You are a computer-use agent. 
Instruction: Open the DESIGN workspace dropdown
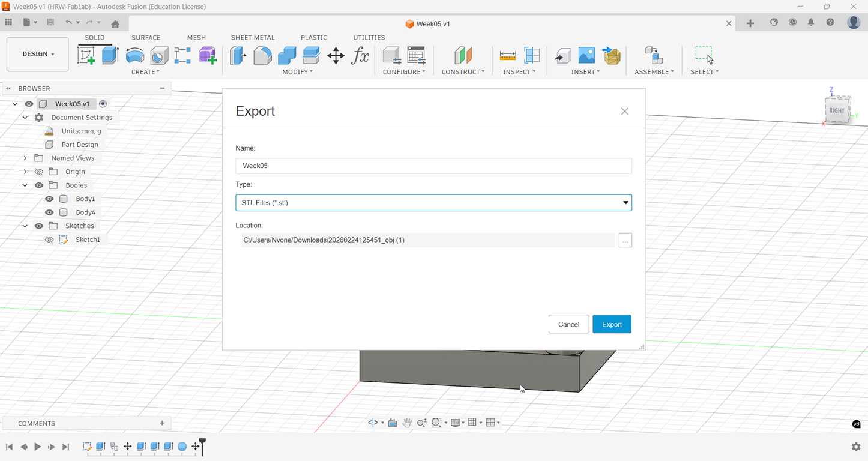[x=38, y=54]
